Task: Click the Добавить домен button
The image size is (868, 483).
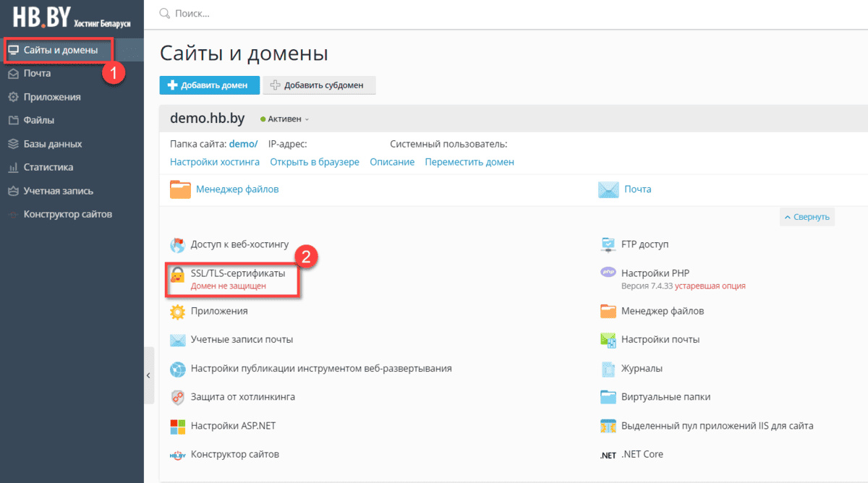Action: click(209, 85)
